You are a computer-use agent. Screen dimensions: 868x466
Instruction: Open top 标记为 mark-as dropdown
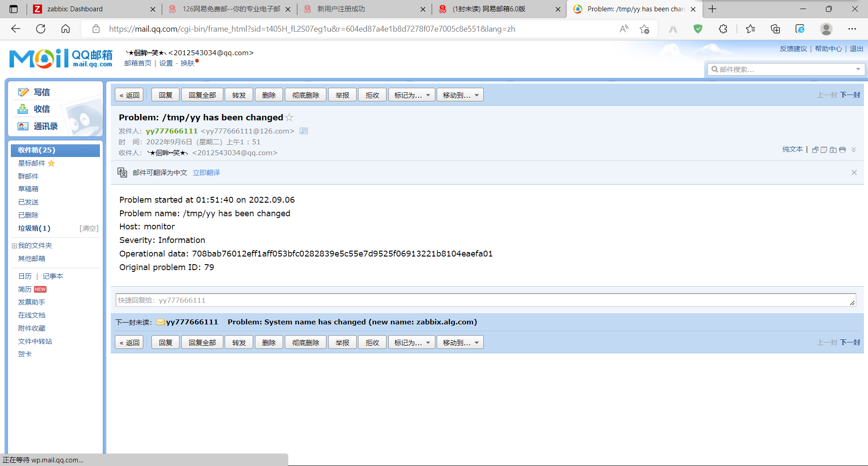[412, 95]
